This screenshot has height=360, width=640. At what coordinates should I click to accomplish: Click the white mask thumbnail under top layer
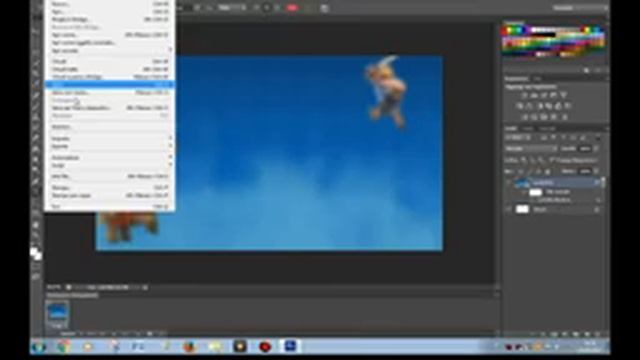(x=536, y=192)
